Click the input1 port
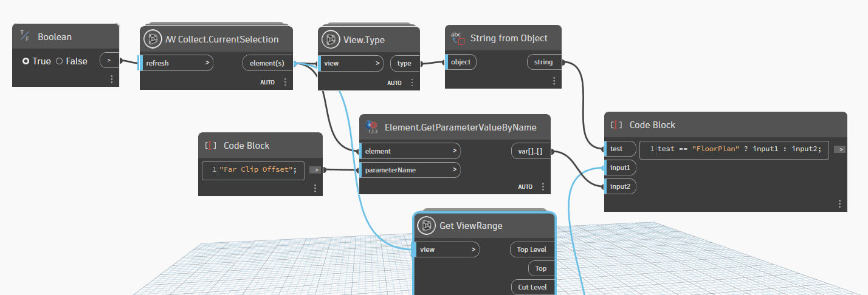This screenshot has width=868, height=295. click(621, 168)
